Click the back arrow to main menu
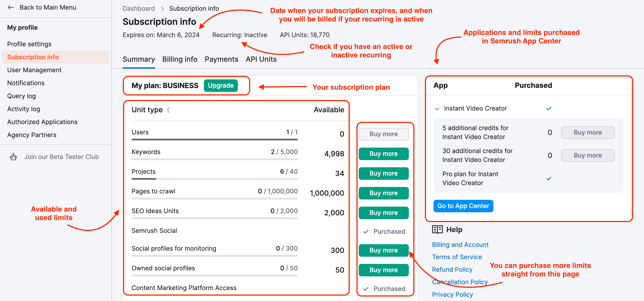The height and width of the screenshot is (301, 644). [11, 8]
